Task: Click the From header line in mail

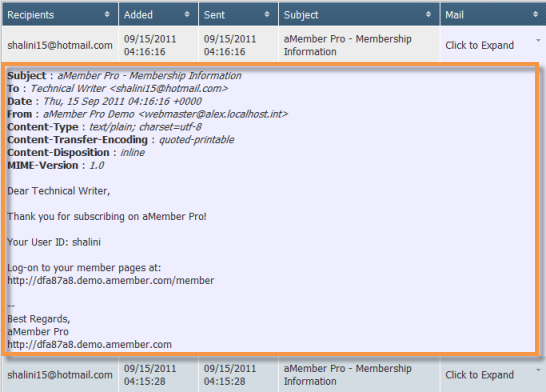Action: point(148,114)
